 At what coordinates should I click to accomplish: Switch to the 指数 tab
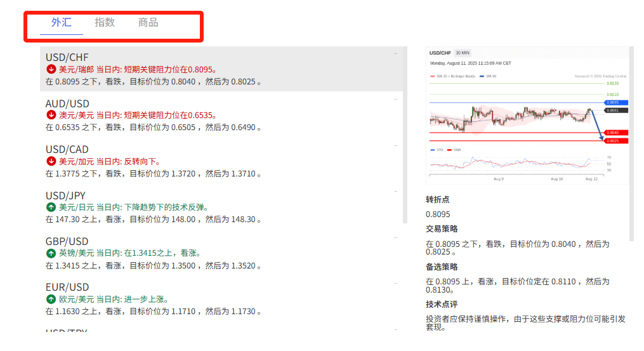(104, 22)
